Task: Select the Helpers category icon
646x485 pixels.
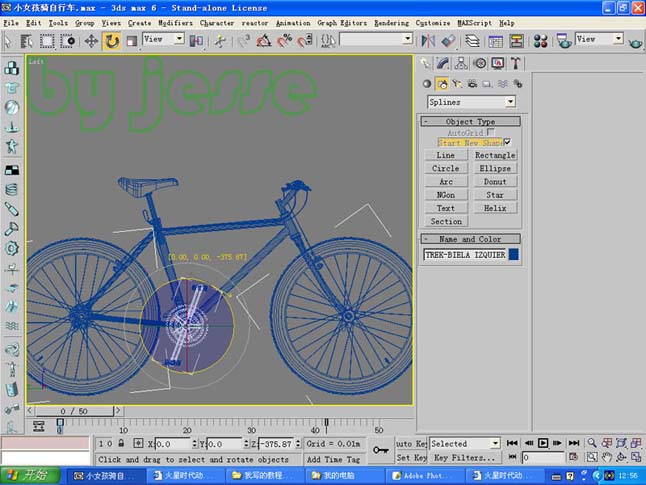Action: [487, 84]
